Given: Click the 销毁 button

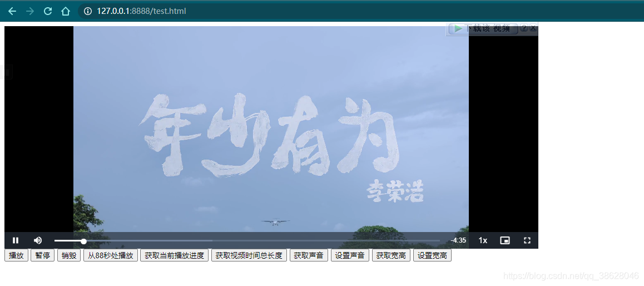Looking at the screenshot, I should (69, 255).
